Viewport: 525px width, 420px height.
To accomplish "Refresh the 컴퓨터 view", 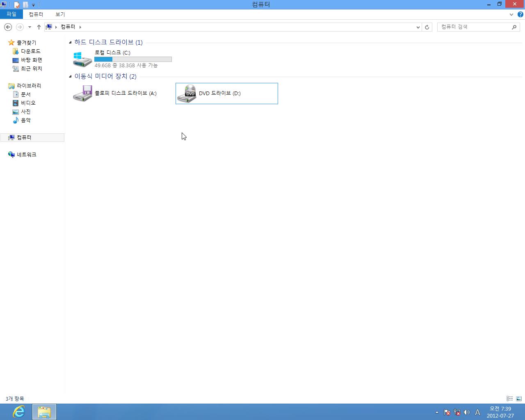I will [427, 27].
